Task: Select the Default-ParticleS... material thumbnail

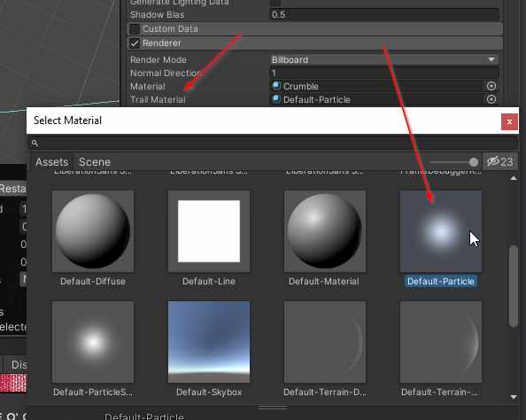Action: [93, 342]
